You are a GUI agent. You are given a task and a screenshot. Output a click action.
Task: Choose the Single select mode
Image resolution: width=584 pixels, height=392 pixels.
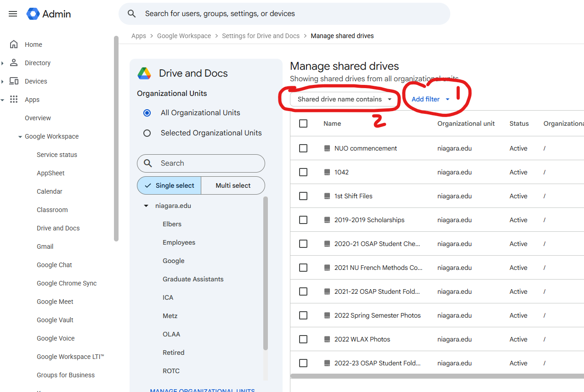[x=169, y=185]
